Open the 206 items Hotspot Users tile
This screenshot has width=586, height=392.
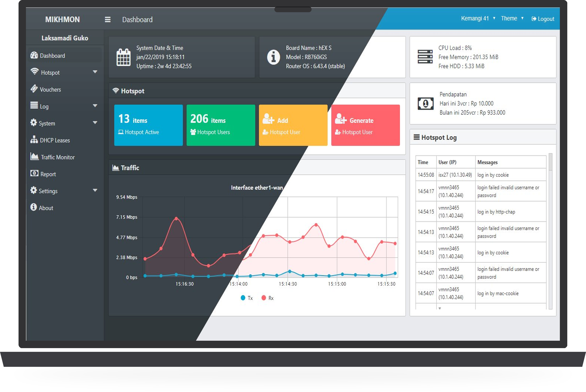click(x=221, y=125)
